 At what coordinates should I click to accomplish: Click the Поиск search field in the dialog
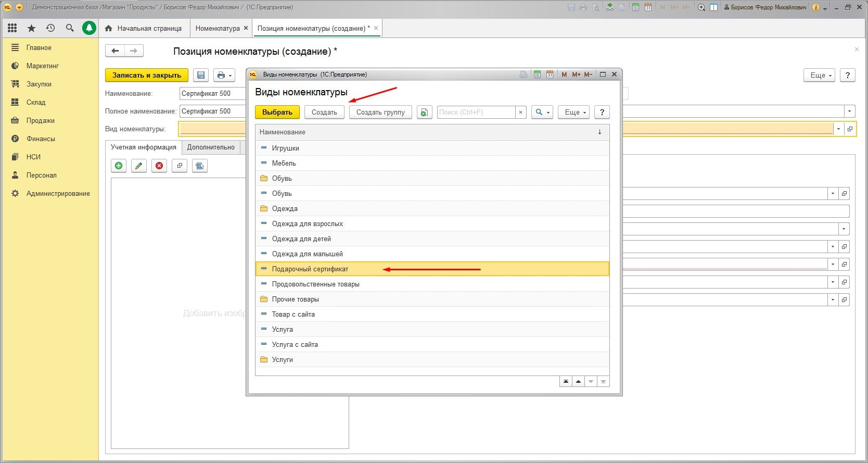click(476, 112)
